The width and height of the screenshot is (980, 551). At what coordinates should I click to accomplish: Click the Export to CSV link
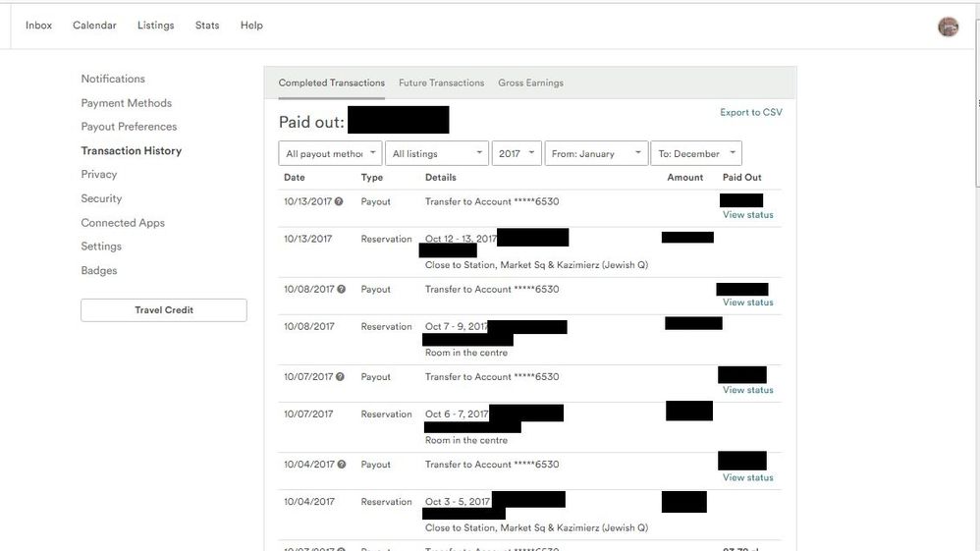pos(751,113)
